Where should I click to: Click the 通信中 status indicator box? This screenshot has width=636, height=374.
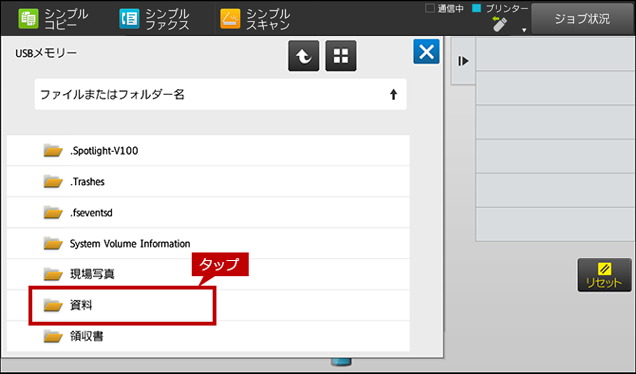coord(430,8)
